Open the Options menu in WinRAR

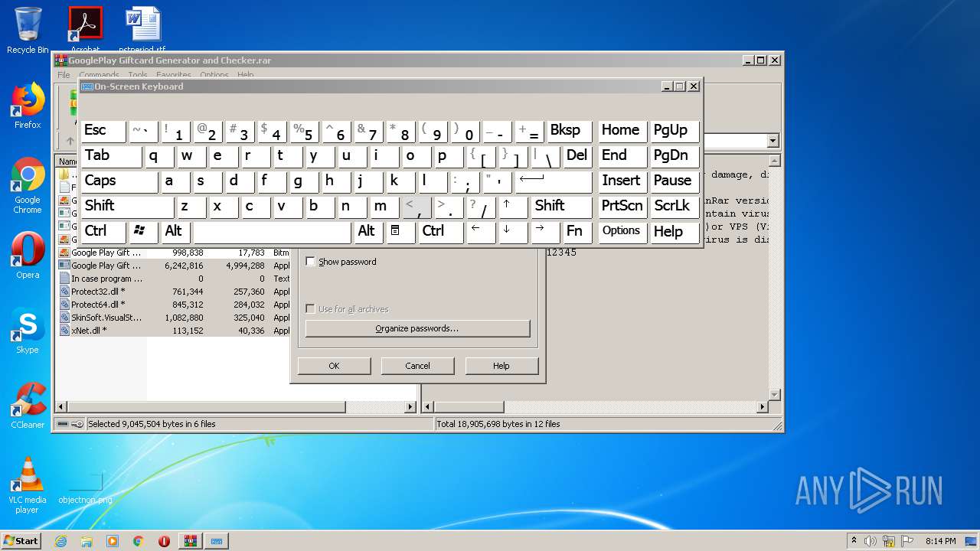214,75
